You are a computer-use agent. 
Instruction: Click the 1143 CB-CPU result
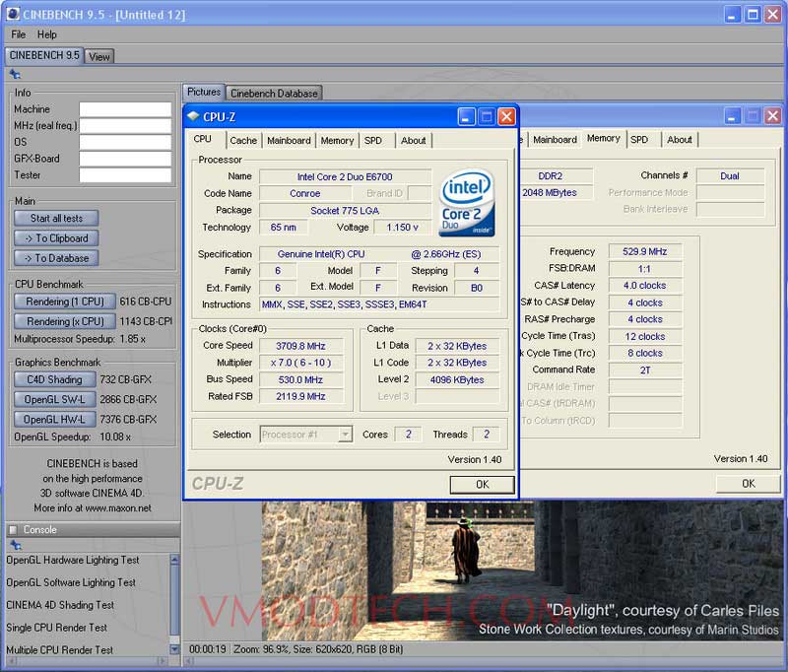tap(146, 321)
